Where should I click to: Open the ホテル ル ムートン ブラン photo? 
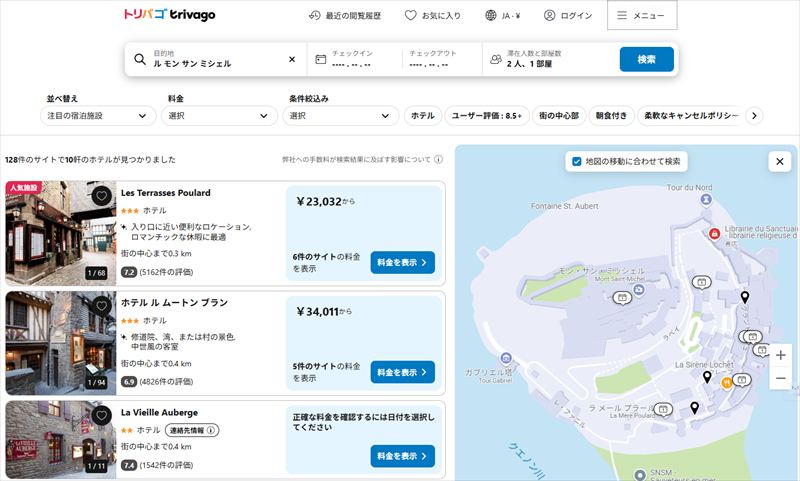(61, 343)
